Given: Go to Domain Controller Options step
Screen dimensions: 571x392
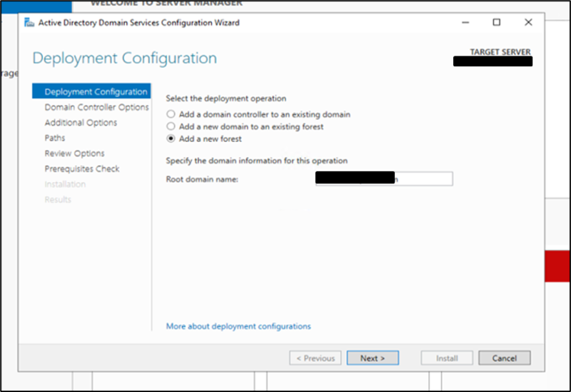Looking at the screenshot, I should click(96, 107).
